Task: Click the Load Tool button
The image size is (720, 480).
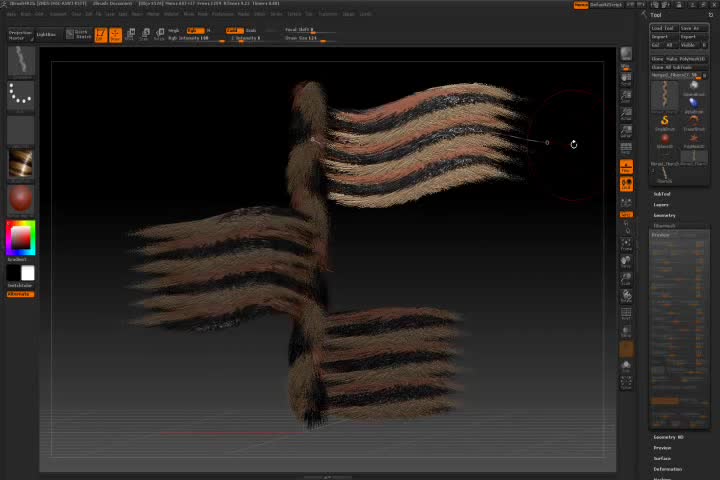Action: pyautogui.click(x=664, y=28)
